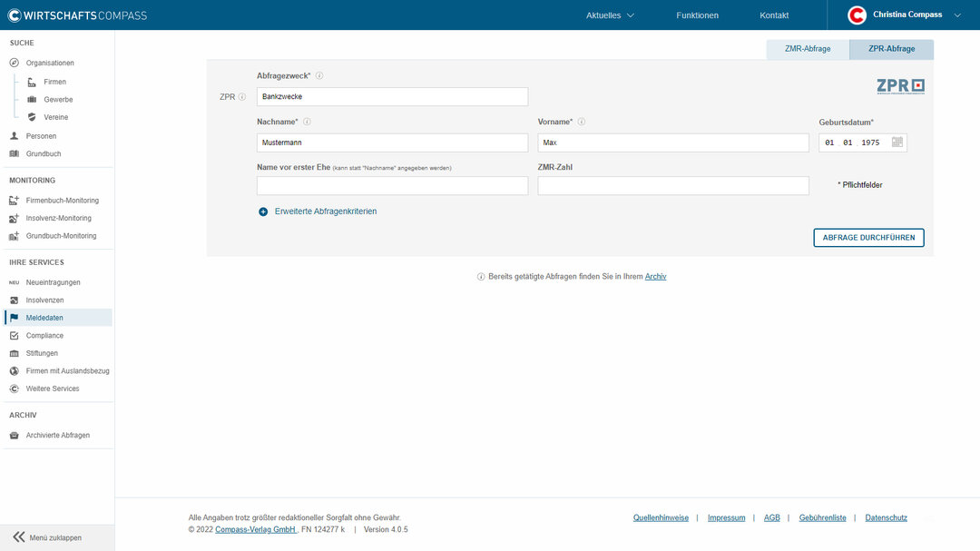Click the ZMR-Zahl input field
Image resolution: width=980 pixels, height=551 pixels.
673,186
